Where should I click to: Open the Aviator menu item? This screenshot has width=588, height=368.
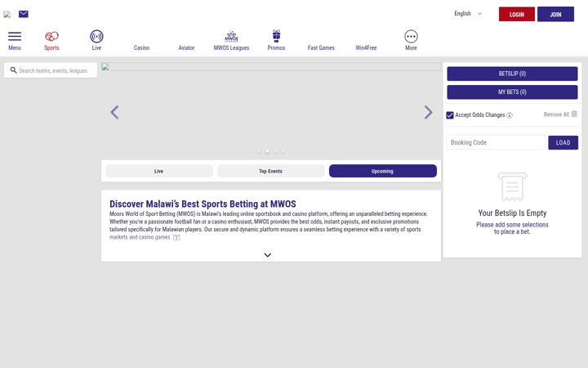tap(186, 47)
